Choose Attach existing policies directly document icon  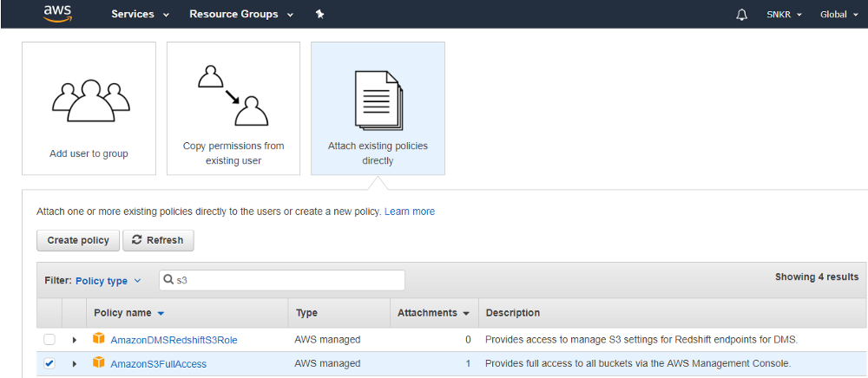[378, 100]
